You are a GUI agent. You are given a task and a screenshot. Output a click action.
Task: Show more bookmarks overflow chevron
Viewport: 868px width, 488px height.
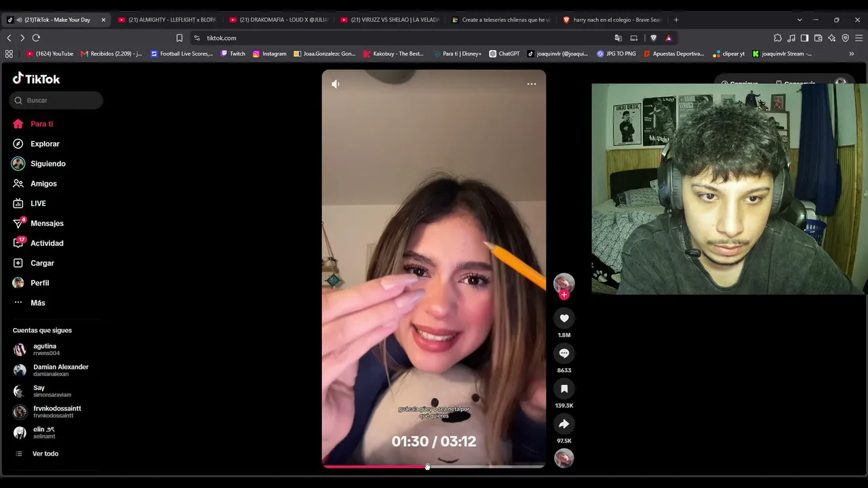tap(852, 54)
